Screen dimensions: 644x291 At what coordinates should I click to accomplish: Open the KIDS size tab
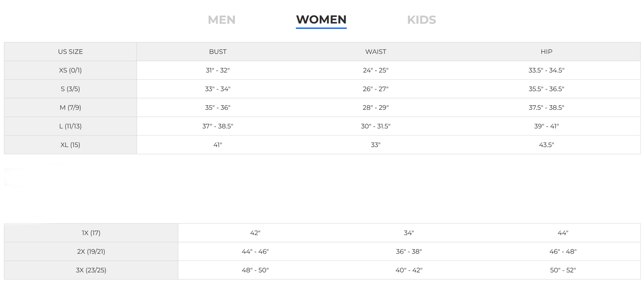click(421, 20)
